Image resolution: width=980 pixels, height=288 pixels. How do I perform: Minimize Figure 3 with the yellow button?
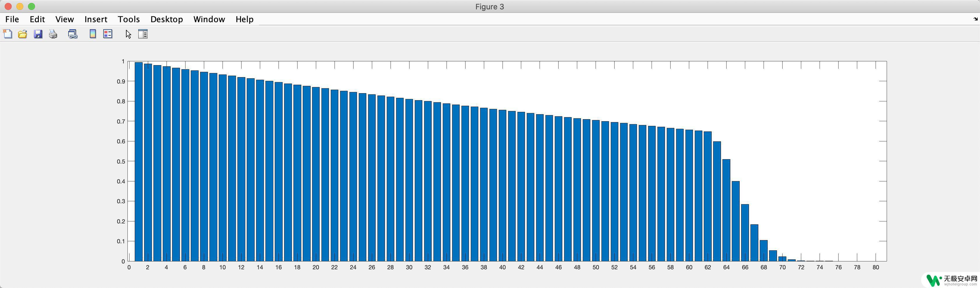(x=20, y=6)
